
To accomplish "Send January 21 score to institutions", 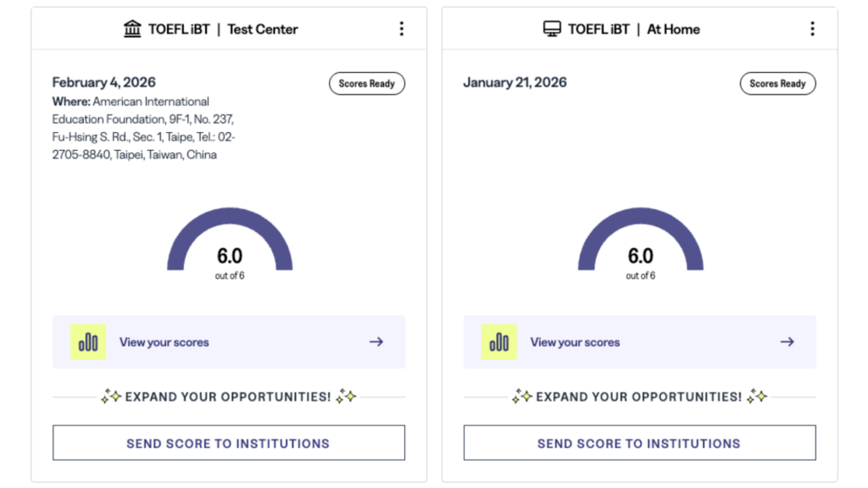I will coord(639,443).
